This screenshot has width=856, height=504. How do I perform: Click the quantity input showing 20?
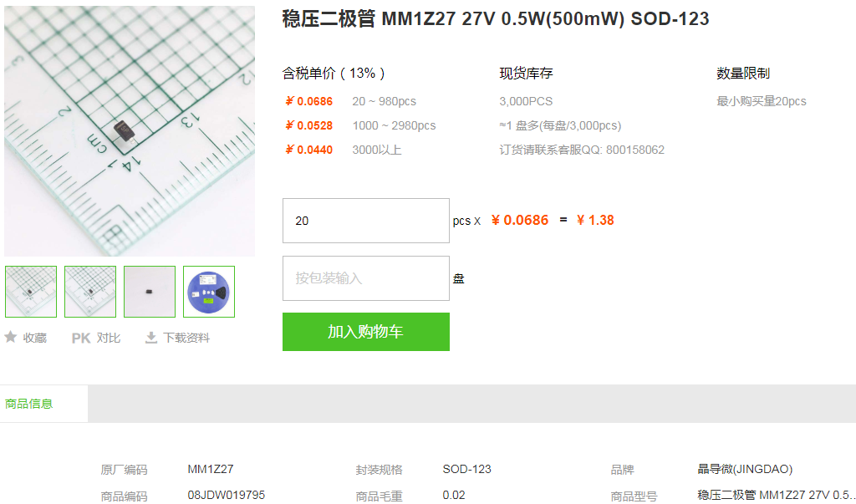[x=366, y=221]
